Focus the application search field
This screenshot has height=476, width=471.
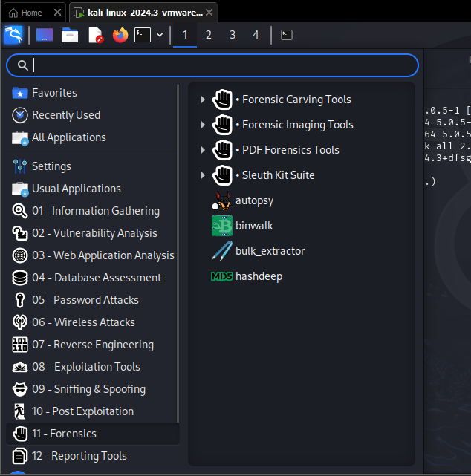pos(212,65)
